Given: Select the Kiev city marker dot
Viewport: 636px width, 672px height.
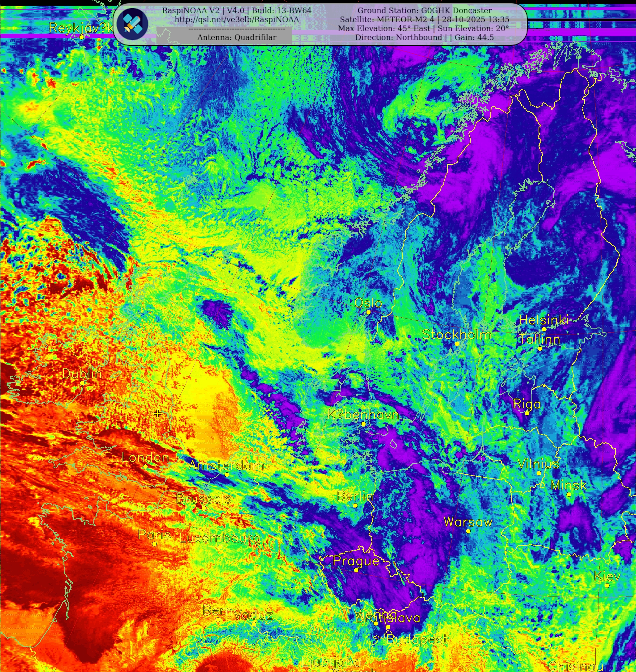Looking at the screenshot, I should tap(607, 585).
